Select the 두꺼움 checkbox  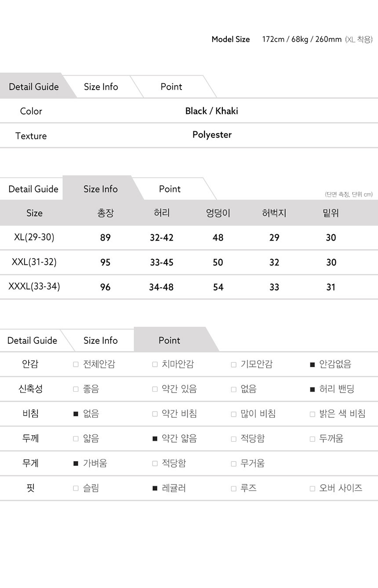(x=313, y=439)
